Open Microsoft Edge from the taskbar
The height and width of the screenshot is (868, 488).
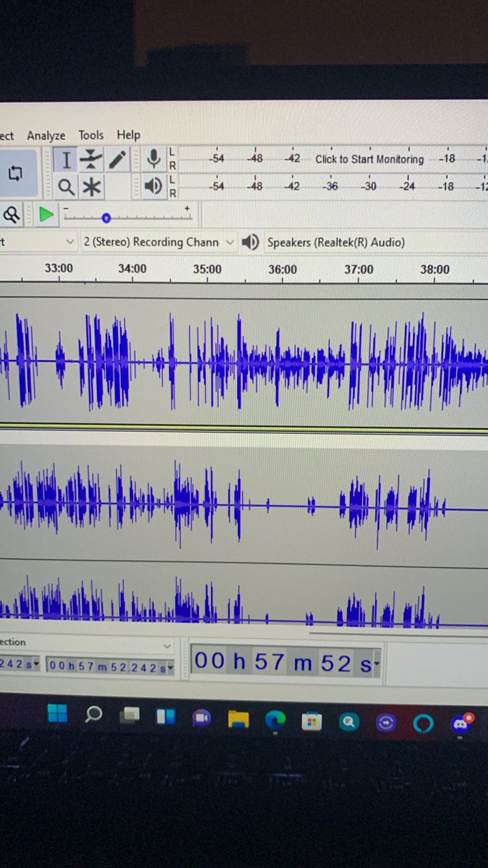tap(275, 720)
